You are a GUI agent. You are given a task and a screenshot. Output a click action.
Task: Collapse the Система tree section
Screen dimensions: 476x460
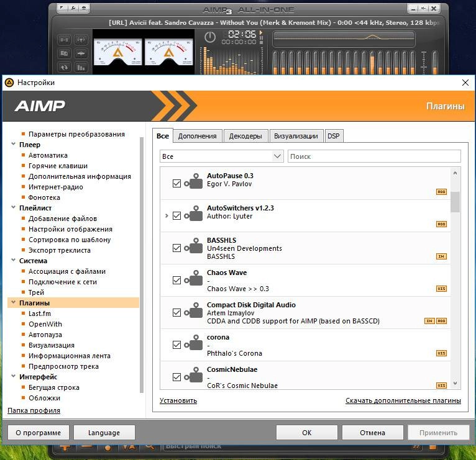click(x=13, y=260)
